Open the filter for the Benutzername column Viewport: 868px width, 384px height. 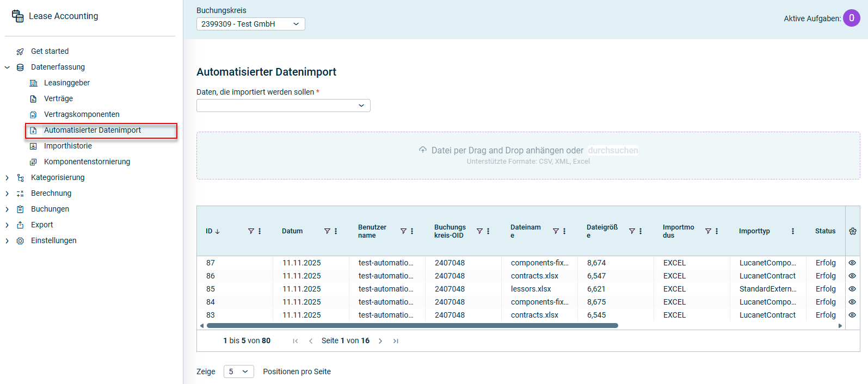[x=403, y=231]
